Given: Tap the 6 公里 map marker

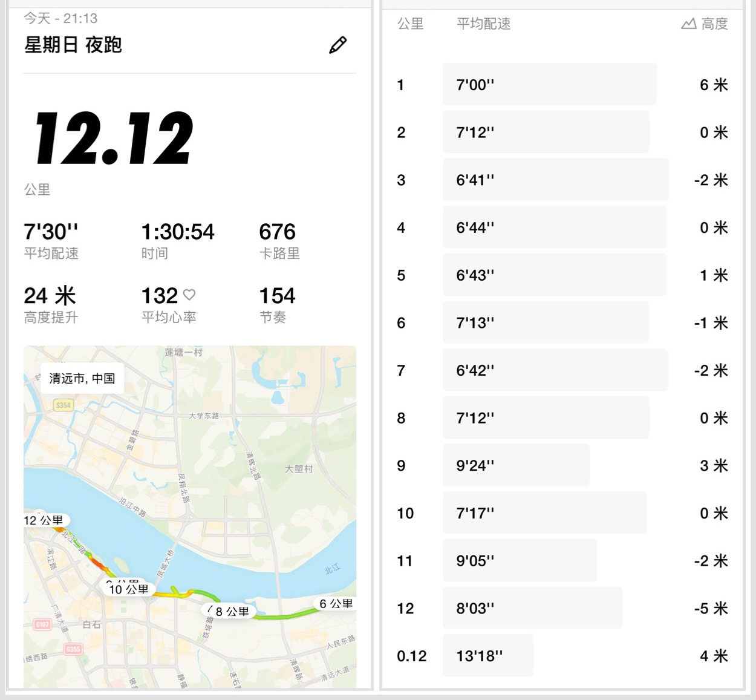Looking at the screenshot, I should 336,604.
